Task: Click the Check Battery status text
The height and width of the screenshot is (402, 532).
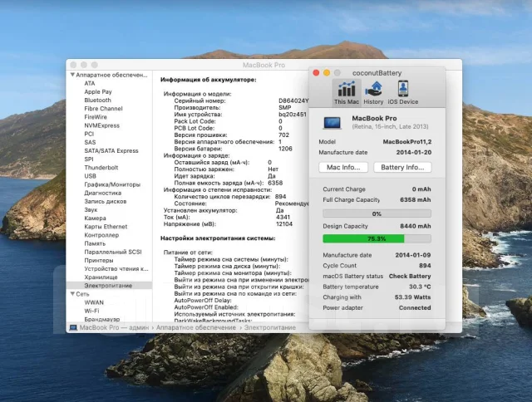Action: click(410, 277)
